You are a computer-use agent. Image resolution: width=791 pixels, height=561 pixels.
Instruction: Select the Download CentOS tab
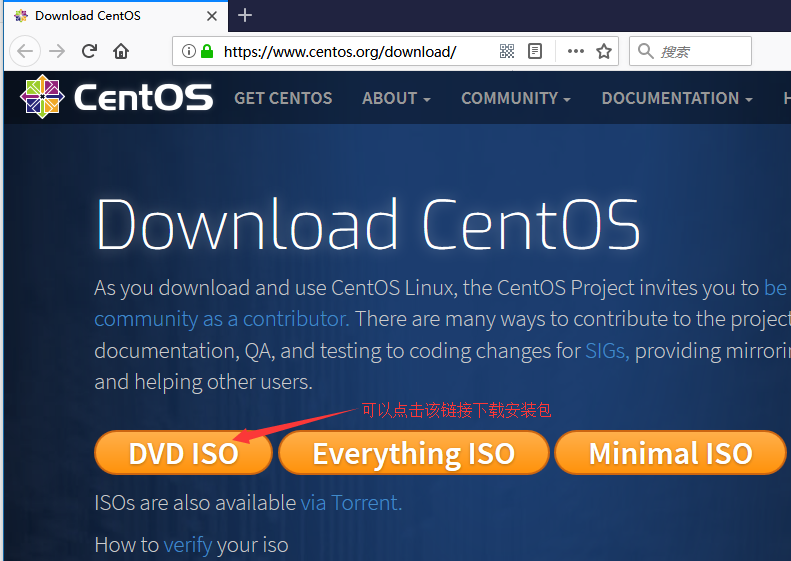tap(116, 16)
